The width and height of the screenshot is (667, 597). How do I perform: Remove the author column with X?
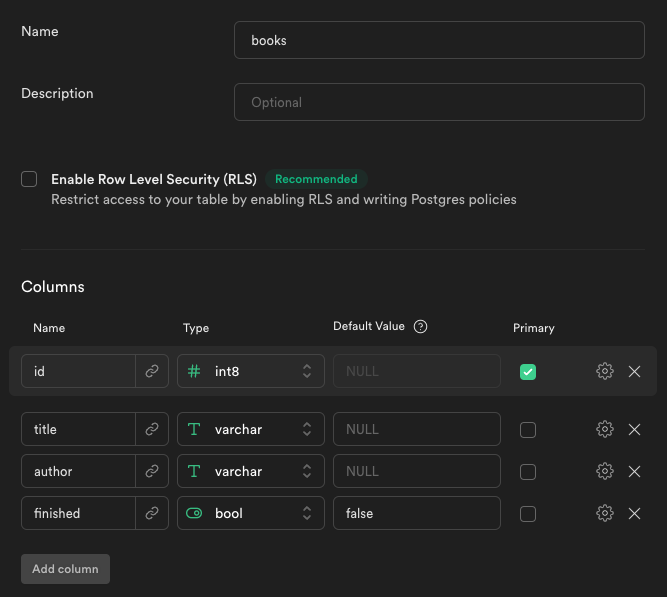point(634,471)
